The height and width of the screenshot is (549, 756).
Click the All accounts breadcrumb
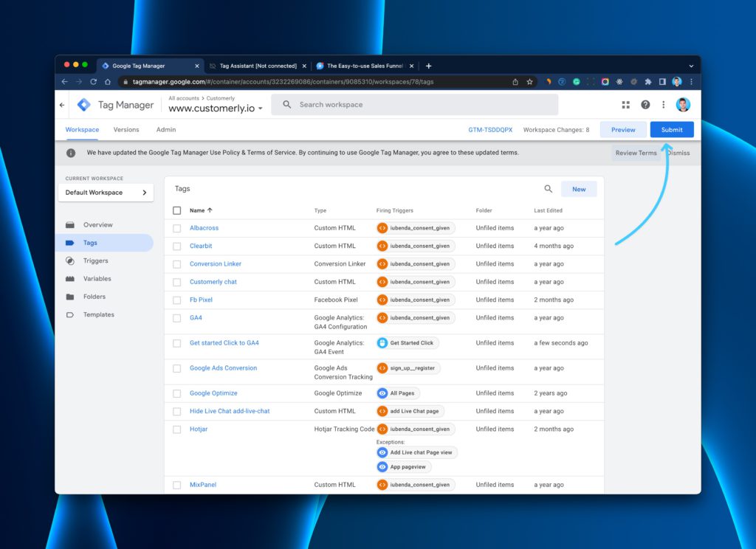(x=184, y=98)
